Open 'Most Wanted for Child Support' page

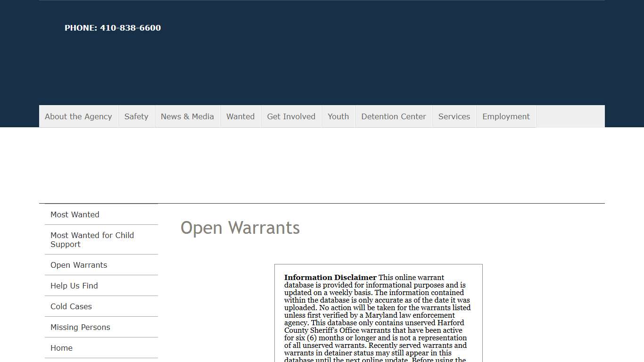[92, 239]
